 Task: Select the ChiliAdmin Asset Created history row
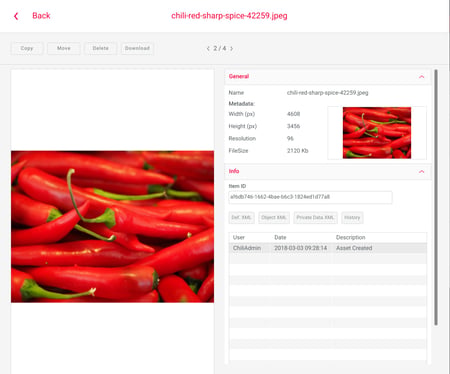pyautogui.click(x=328, y=248)
